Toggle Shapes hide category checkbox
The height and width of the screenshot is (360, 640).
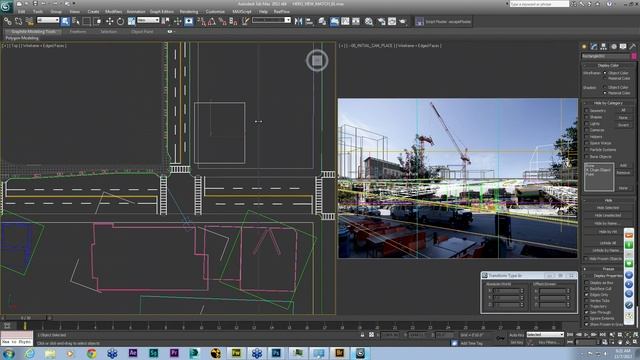tap(587, 117)
